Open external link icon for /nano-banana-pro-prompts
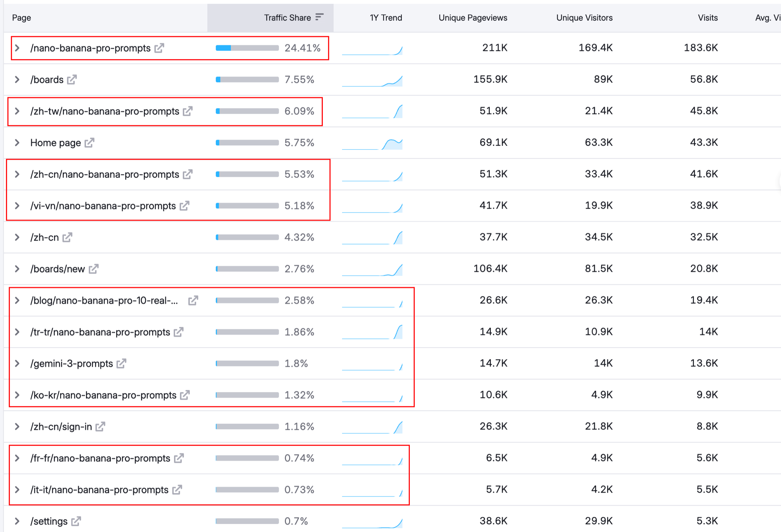 159,48
